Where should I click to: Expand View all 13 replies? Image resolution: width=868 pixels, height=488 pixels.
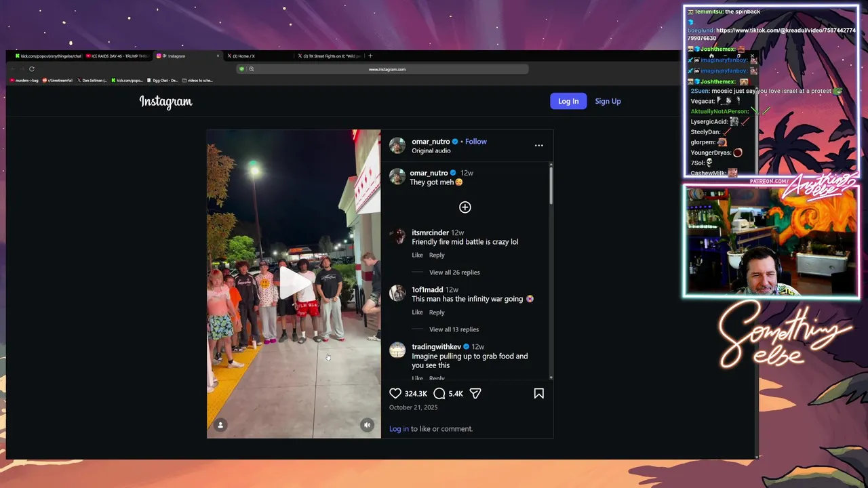[454, 329]
